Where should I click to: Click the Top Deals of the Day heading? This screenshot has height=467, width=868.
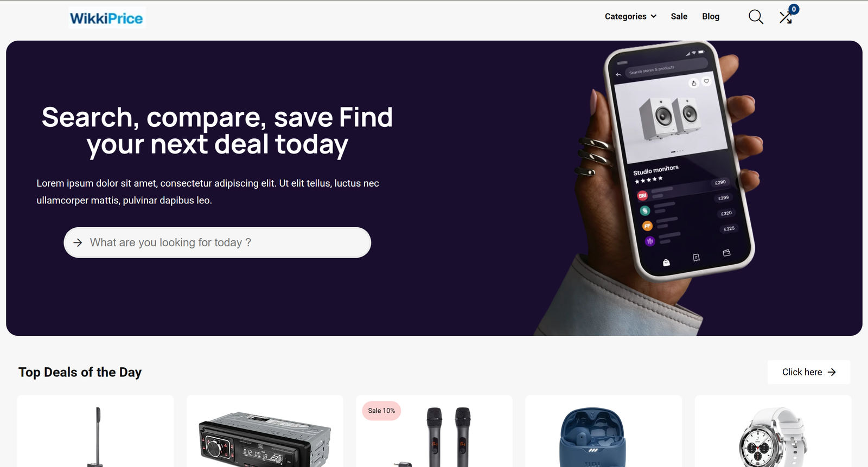[80, 372]
